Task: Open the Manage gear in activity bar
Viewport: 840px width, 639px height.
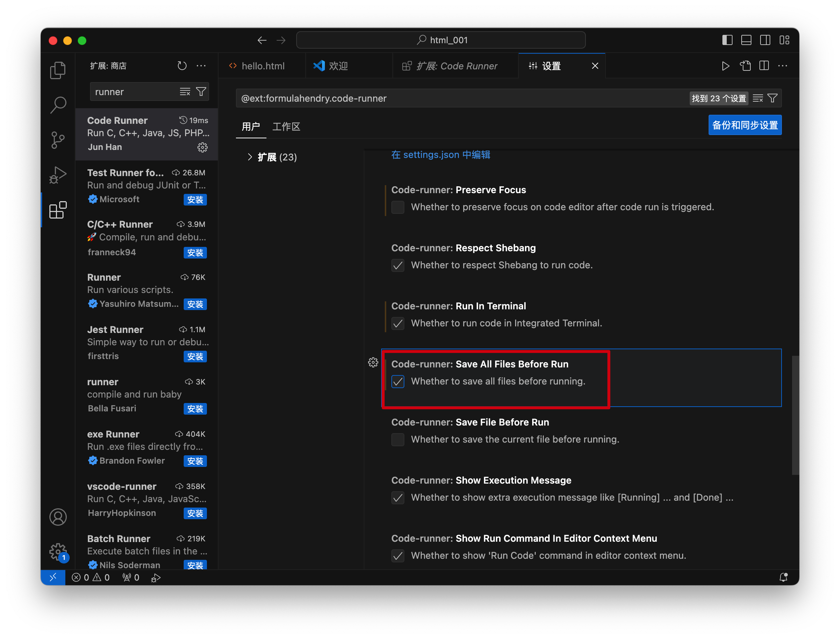Action: click(58, 552)
